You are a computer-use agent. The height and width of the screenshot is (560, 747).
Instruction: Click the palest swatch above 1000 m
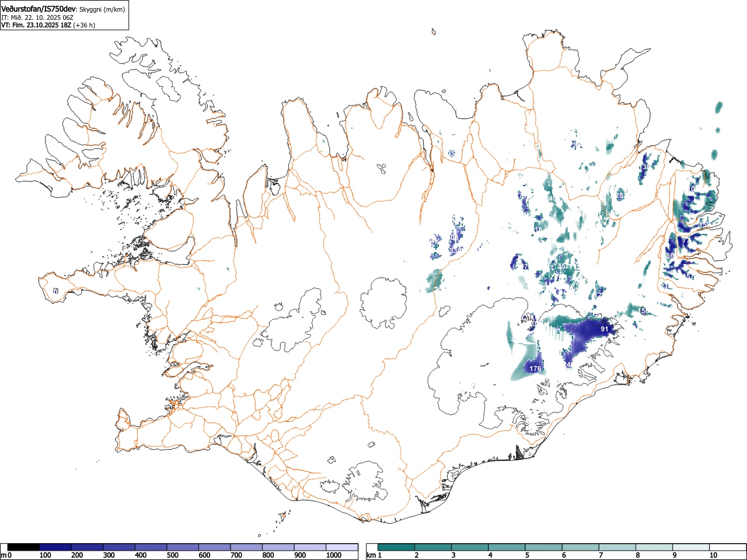[x=341, y=547]
